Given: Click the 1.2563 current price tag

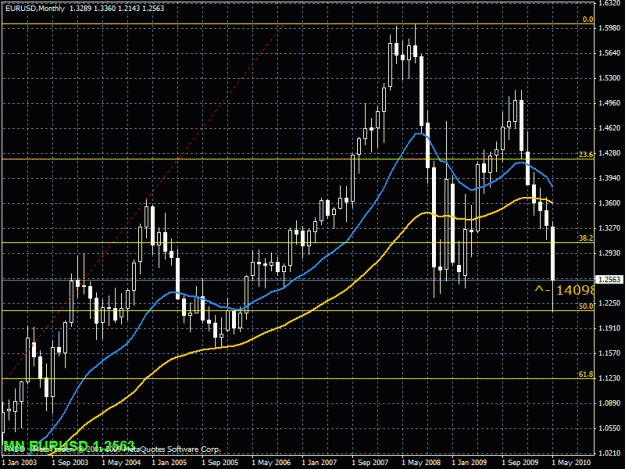Looking at the screenshot, I should pyautogui.click(x=609, y=280).
